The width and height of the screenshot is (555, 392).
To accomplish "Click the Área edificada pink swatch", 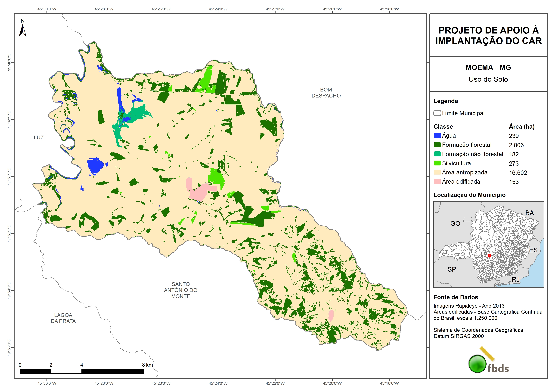I will pyautogui.click(x=437, y=181).
